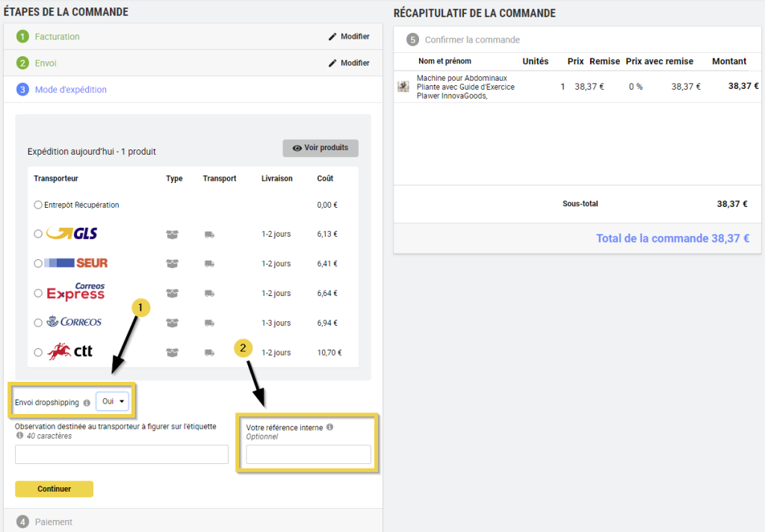
Task: Open the Envoi dropshipping Oui dropdown
Action: (113, 401)
